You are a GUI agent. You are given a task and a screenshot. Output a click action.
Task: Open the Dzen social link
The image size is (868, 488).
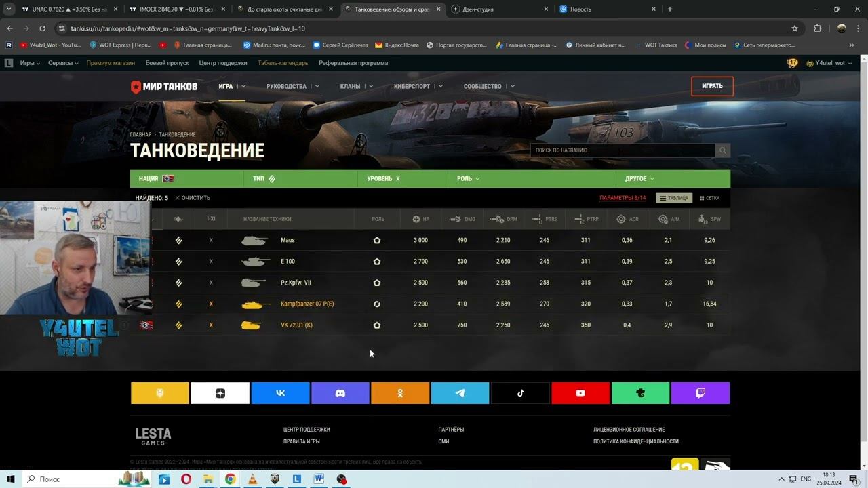point(220,393)
